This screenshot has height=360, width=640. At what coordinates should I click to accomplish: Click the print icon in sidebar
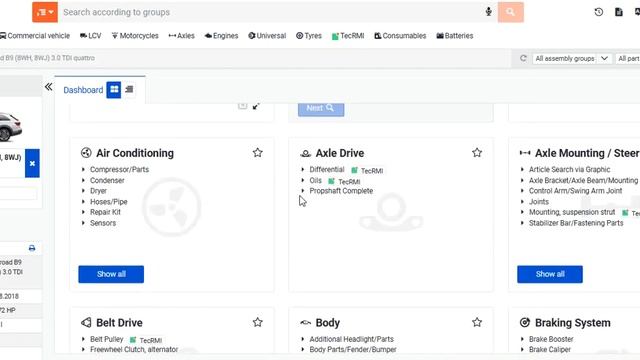[32, 248]
